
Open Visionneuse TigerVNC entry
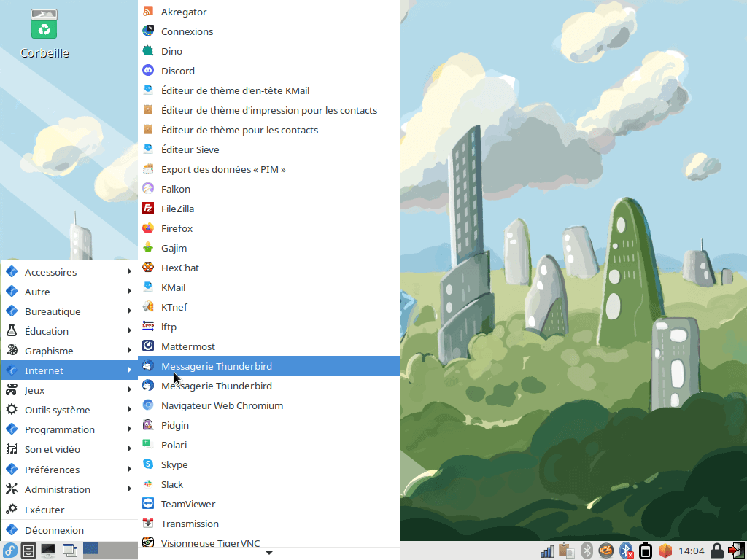269,541
